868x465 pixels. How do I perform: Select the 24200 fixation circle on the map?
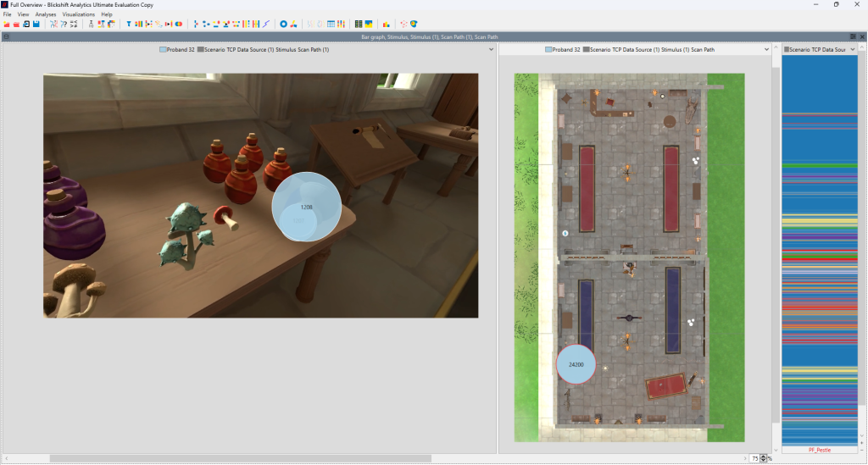(x=576, y=364)
